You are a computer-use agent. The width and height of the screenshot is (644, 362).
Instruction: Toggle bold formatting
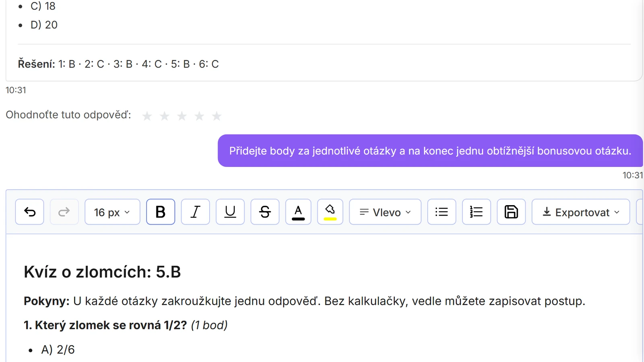161,212
